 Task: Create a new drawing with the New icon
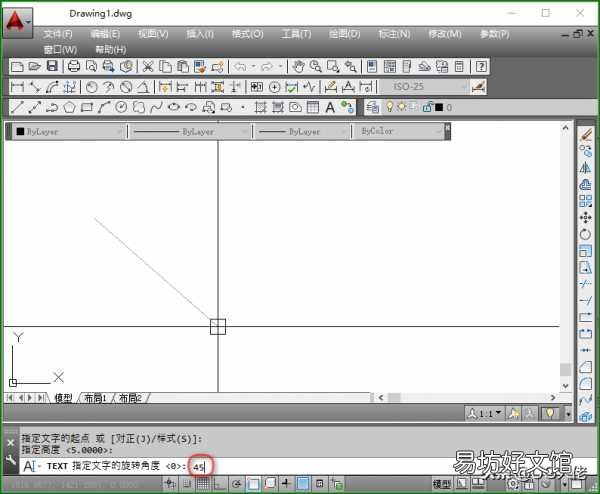[x=17, y=67]
